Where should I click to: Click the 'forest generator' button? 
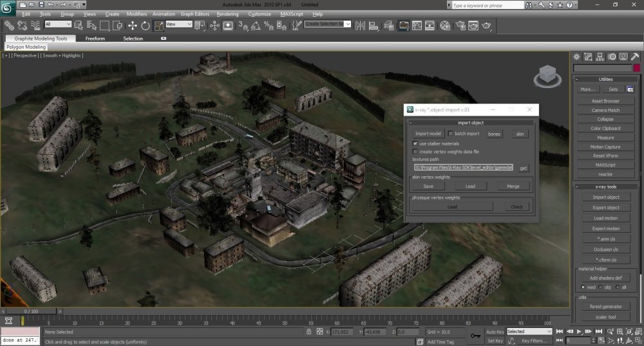click(605, 306)
